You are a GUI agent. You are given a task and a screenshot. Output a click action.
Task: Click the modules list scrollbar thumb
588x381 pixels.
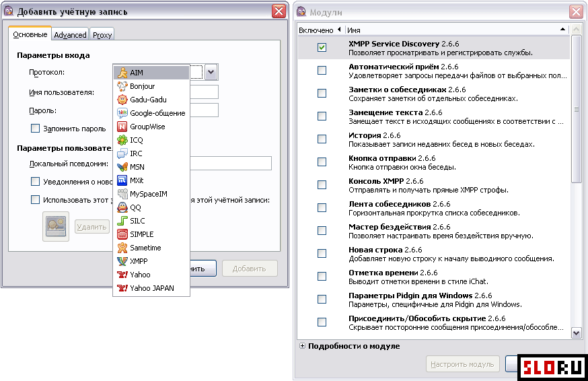point(576,109)
